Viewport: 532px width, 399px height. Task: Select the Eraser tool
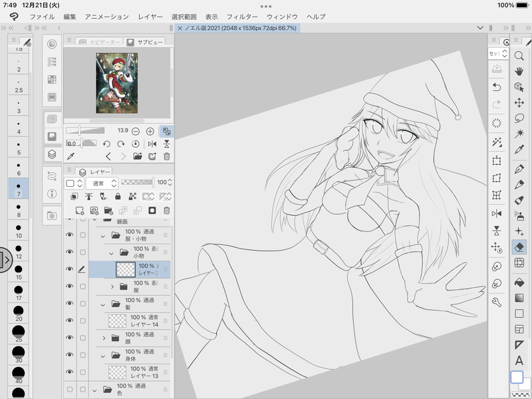(x=519, y=247)
